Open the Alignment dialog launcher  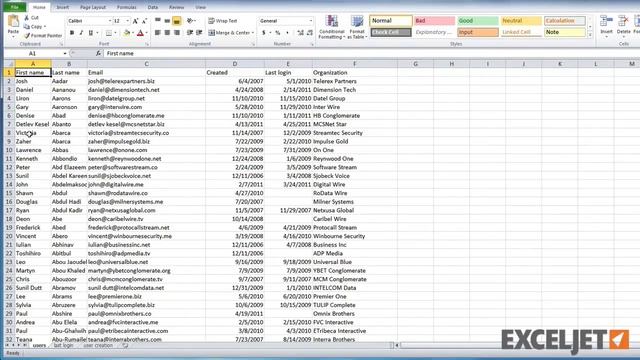(x=253, y=44)
